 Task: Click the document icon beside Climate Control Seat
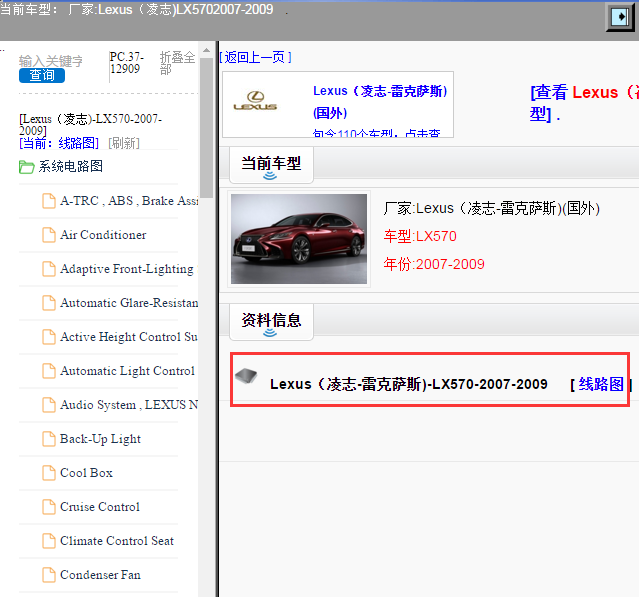click(49, 541)
